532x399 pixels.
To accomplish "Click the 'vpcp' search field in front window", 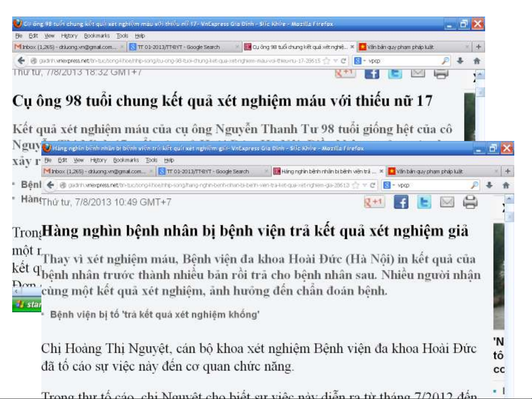I will pyautogui.click(x=432, y=185).
